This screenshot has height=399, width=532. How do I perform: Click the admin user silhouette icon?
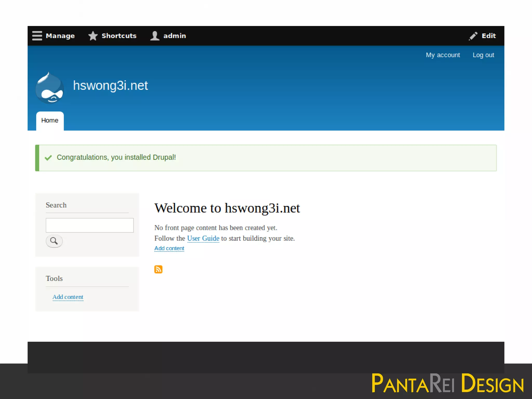coord(155,36)
